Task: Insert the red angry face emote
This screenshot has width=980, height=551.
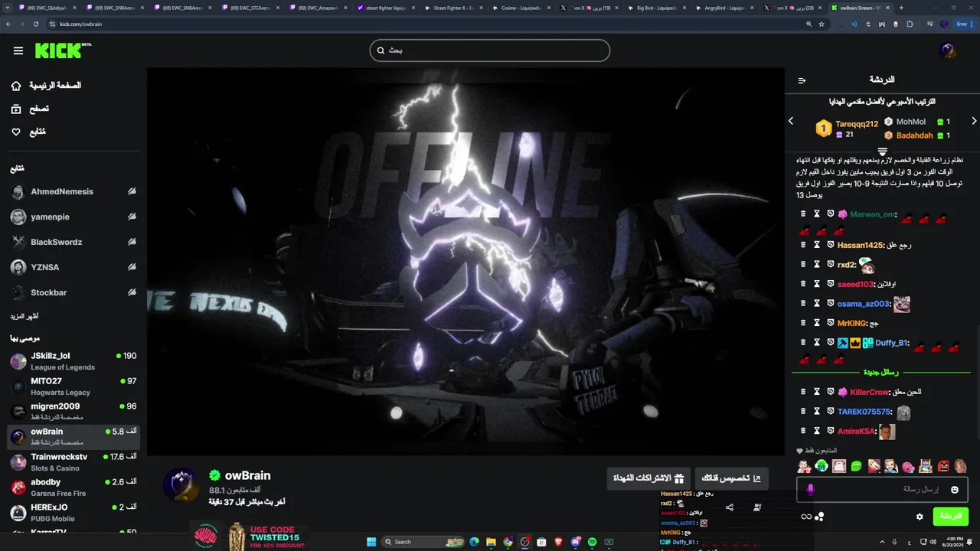Action: tap(943, 465)
